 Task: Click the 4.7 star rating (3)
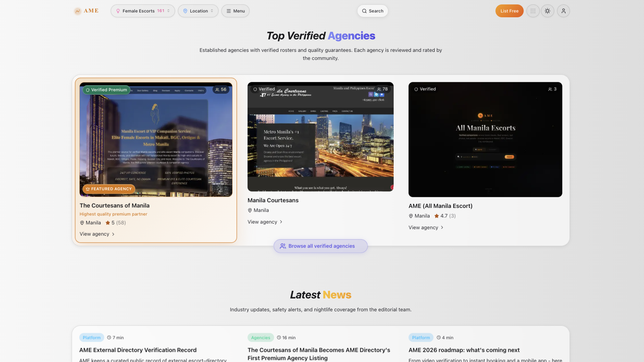click(445, 216)
